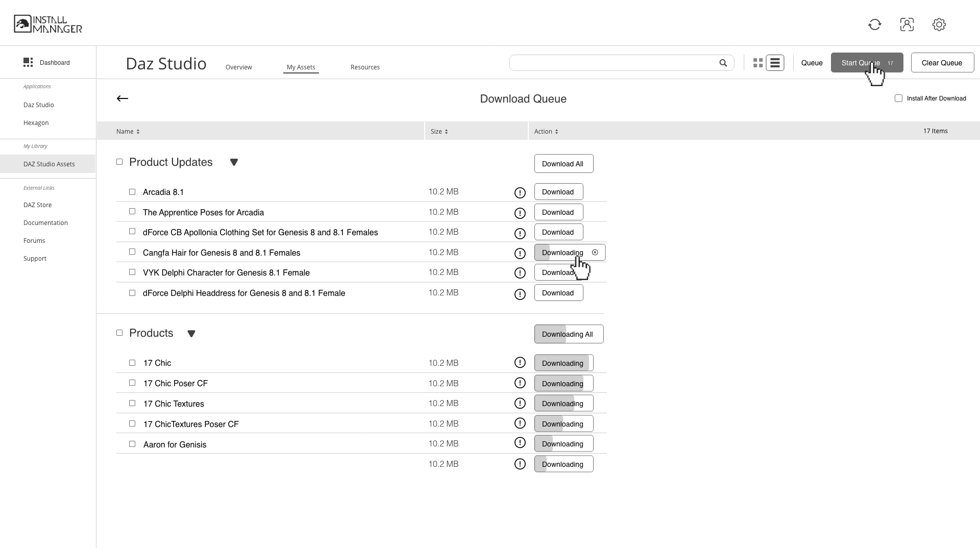Select Cangfa Hair checkbox
Image resolution: width=980 pixels, height=550 pixels.
point(132,252)
